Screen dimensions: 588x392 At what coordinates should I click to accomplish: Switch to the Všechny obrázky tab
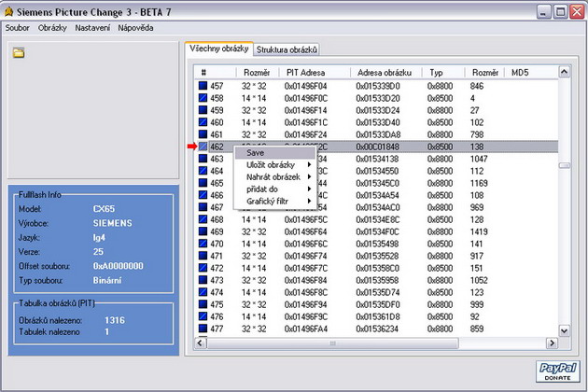219,49
